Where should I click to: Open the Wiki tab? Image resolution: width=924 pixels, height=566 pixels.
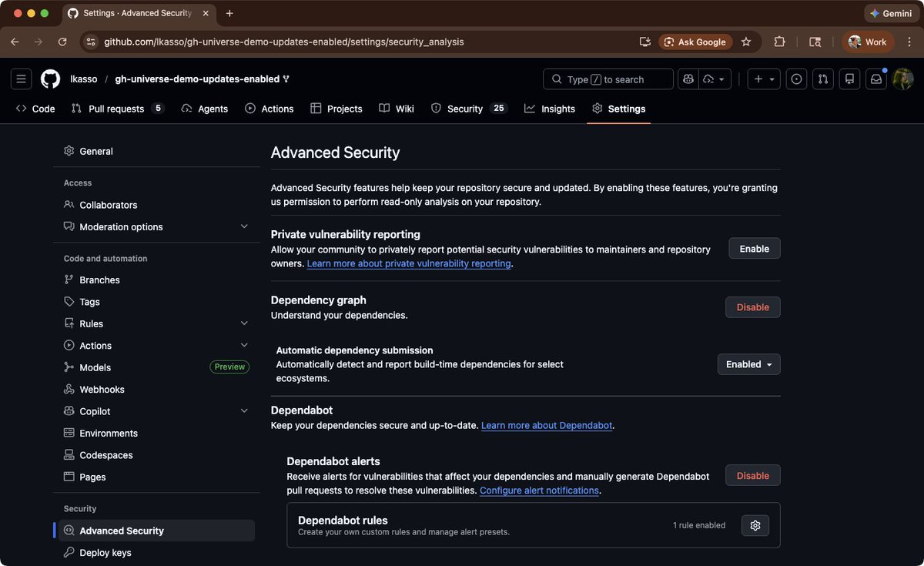click(x=397, y=109)
